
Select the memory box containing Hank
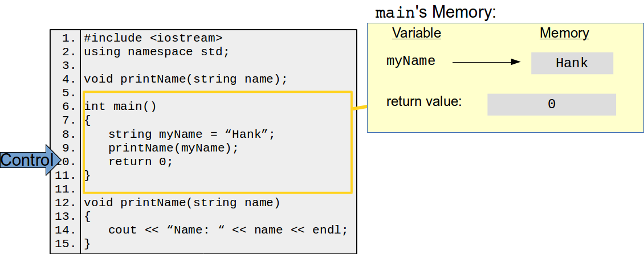pos(572,63)
